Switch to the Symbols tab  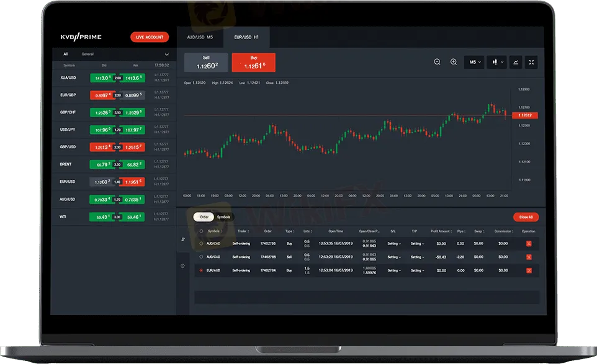coord(223,217)
